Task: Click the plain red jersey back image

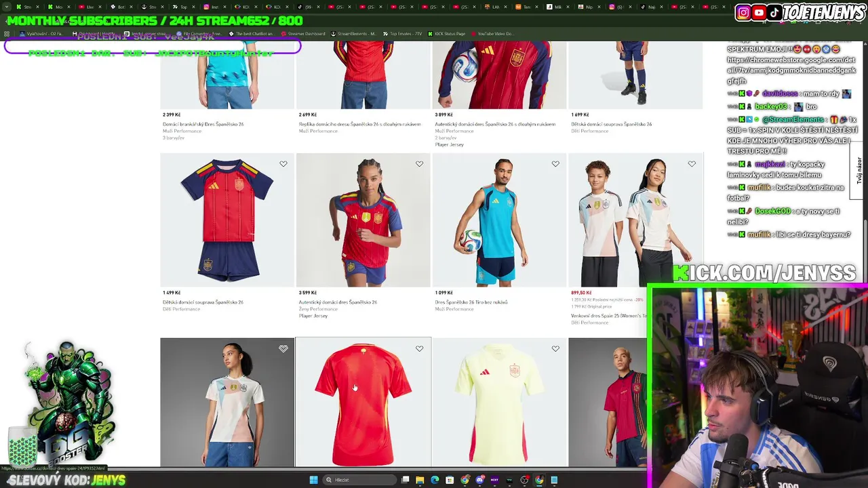Action: tap(363, 403)
